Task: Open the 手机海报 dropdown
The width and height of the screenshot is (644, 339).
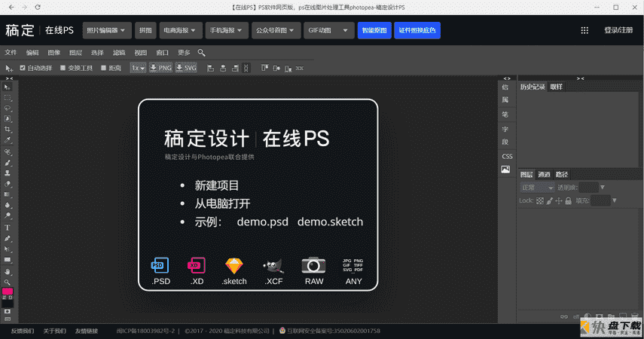Action: coord(227,30)
